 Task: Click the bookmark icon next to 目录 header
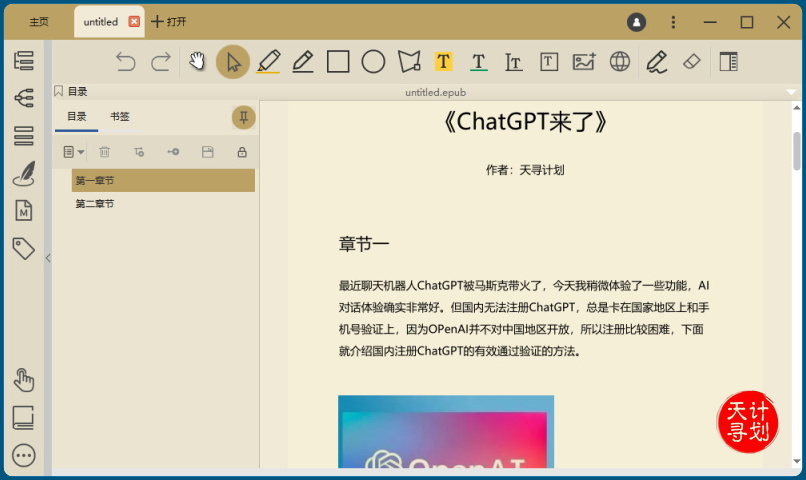[x=59, y=91]
